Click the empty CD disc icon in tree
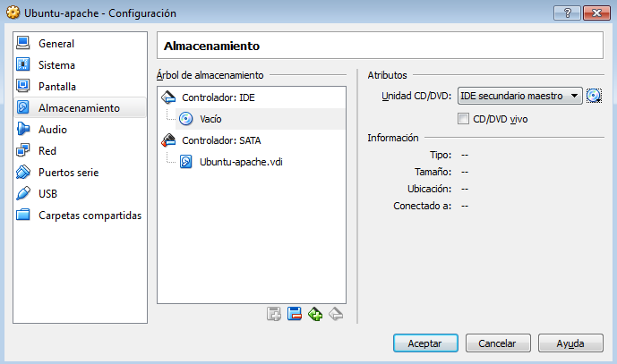617x364 pixels. [x=186, y=119]
